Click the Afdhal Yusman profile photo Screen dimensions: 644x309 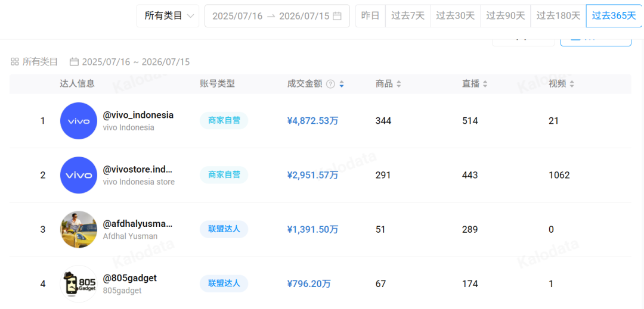click(x=79, y=229)
